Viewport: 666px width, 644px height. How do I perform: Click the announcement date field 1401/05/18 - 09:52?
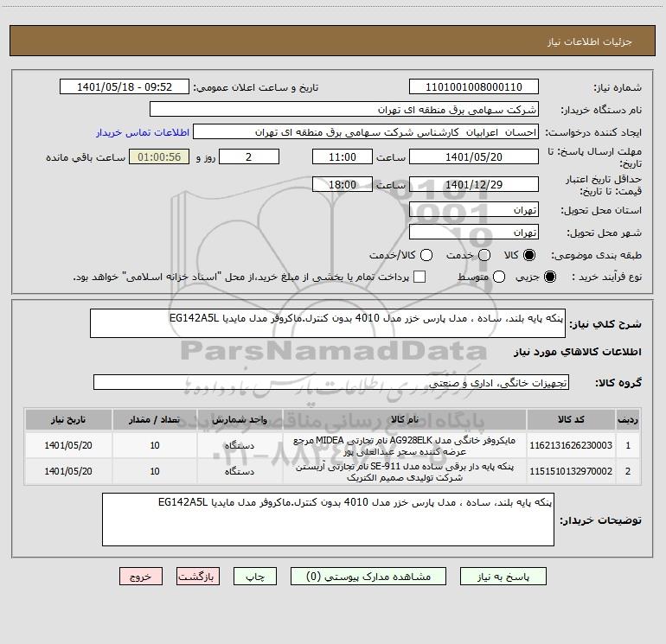[x=125, y=87]
